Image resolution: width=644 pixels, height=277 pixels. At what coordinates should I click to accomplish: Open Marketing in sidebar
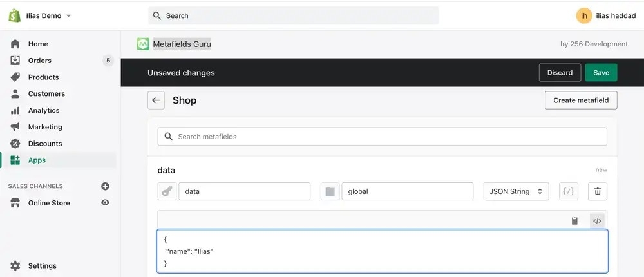[45, 127]
